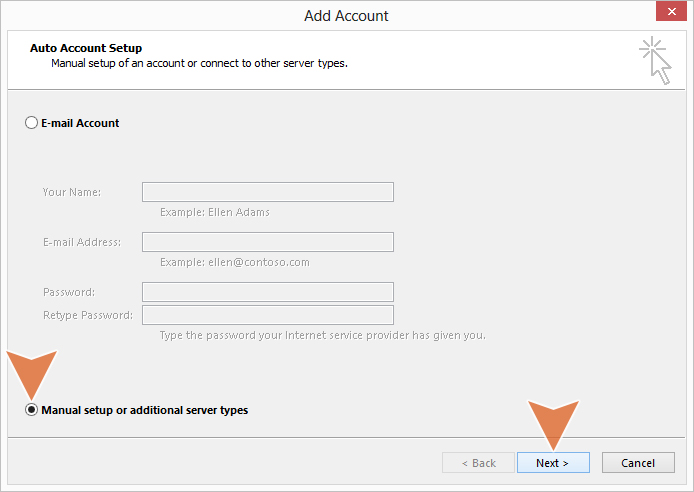Click the 'E-mail Account' option label text
This screenshot has height=492, width=694.
80,123
